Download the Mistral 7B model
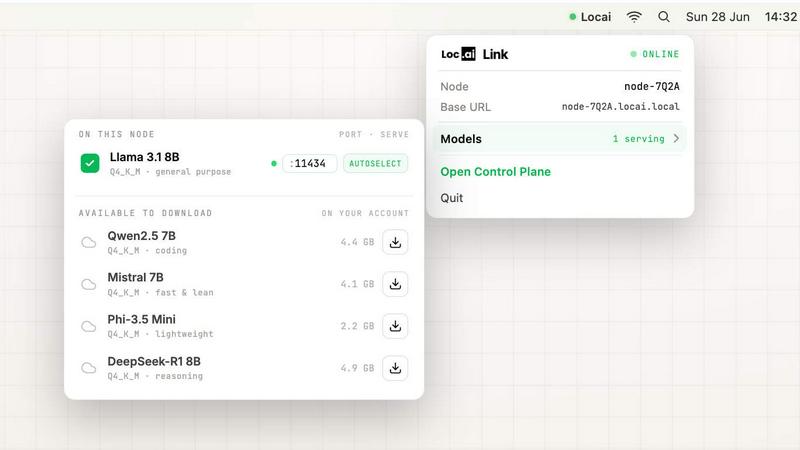 [x=395, y=284]
